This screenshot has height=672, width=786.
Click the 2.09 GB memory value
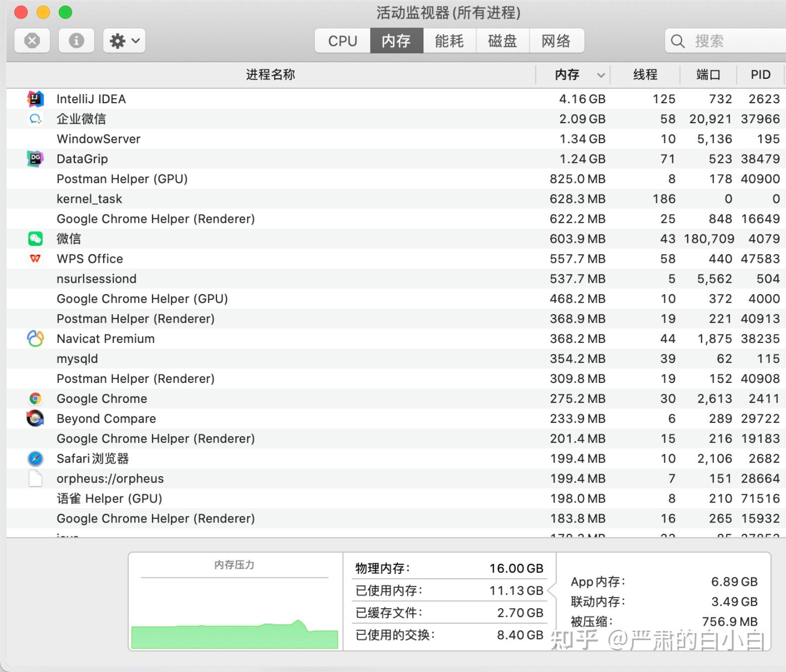click(582, 119)
